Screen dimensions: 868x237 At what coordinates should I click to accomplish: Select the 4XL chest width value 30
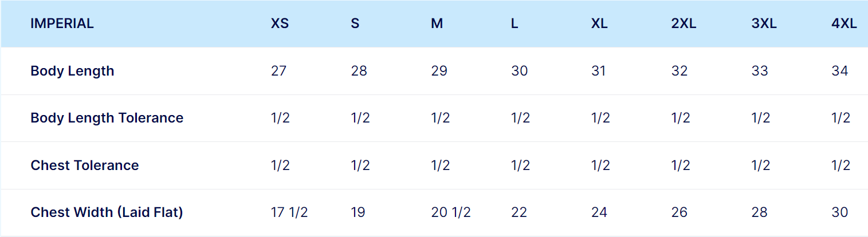840,212
